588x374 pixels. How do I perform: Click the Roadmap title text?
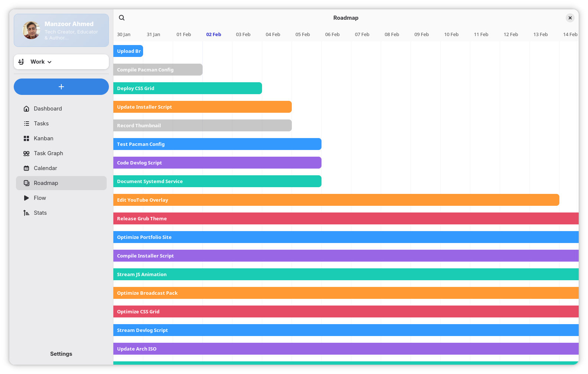(x=346, y=18)
